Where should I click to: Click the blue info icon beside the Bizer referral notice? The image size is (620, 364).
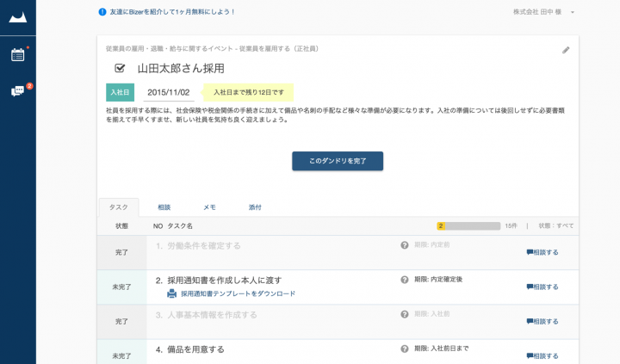(x=102, y=12)
